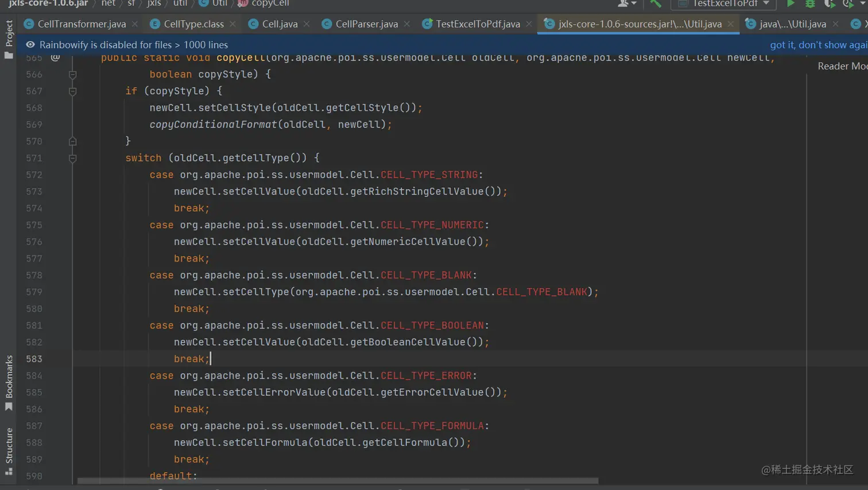Image resolution: width=868 pixels, height=490 pixels.
Task: Open the user account icon menu
Action: (x=626, y=3)
